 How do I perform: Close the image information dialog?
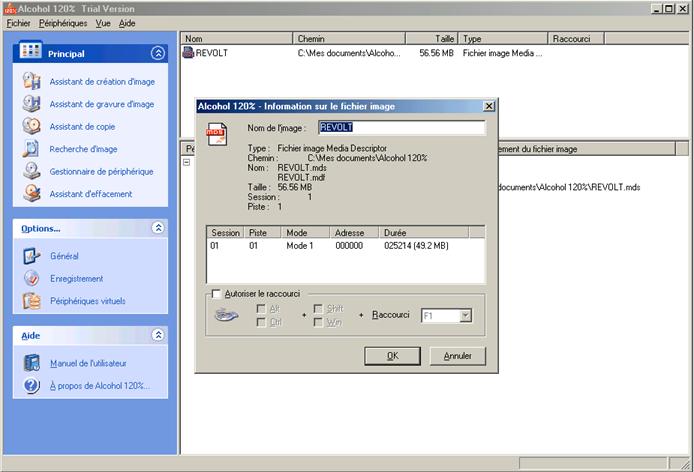pyautogui.click(x=489, y=106)
